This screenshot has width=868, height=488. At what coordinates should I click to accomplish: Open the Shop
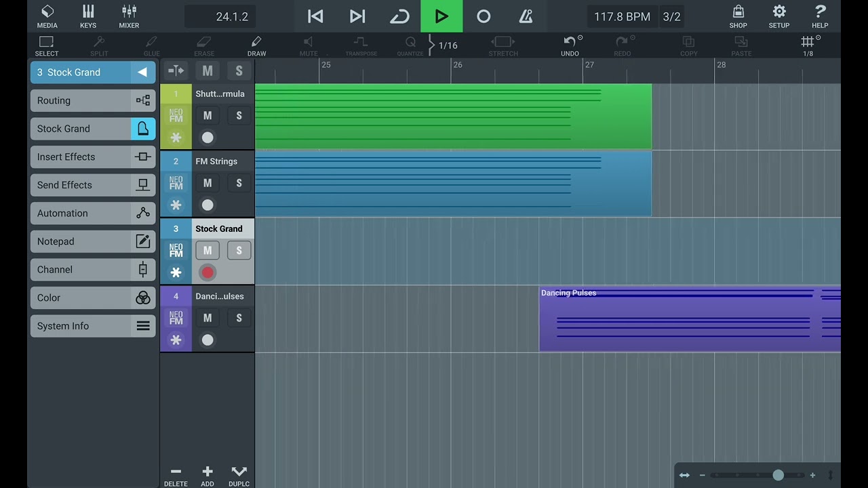[x=738, y=16]
